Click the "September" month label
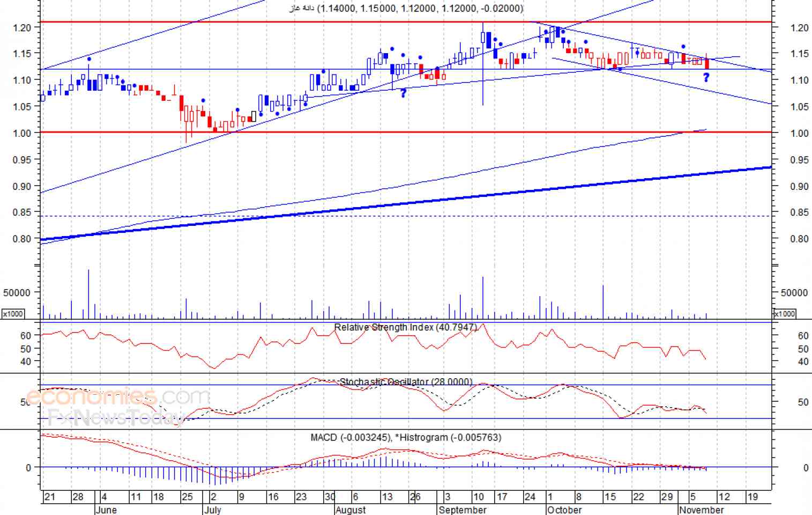812x515 pixels. [463, 510]
